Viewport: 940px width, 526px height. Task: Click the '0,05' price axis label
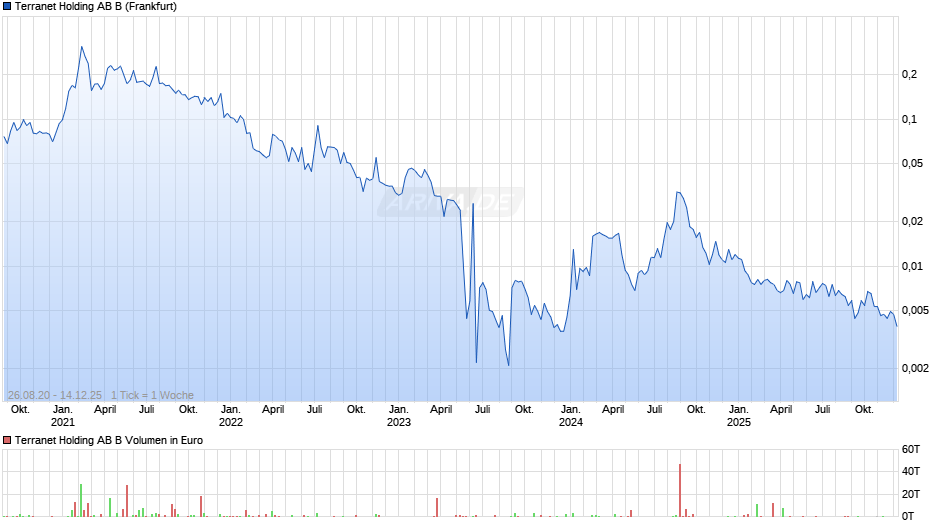(912, 163)
